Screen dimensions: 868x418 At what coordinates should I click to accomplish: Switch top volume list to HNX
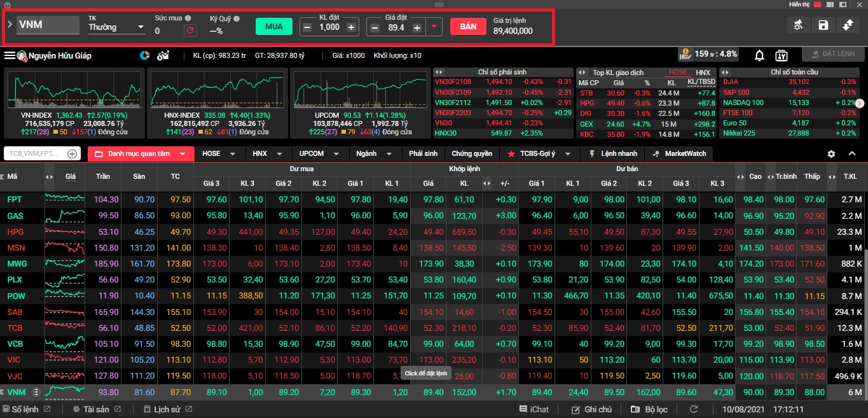pyautogui.click(x=703, y=73)
